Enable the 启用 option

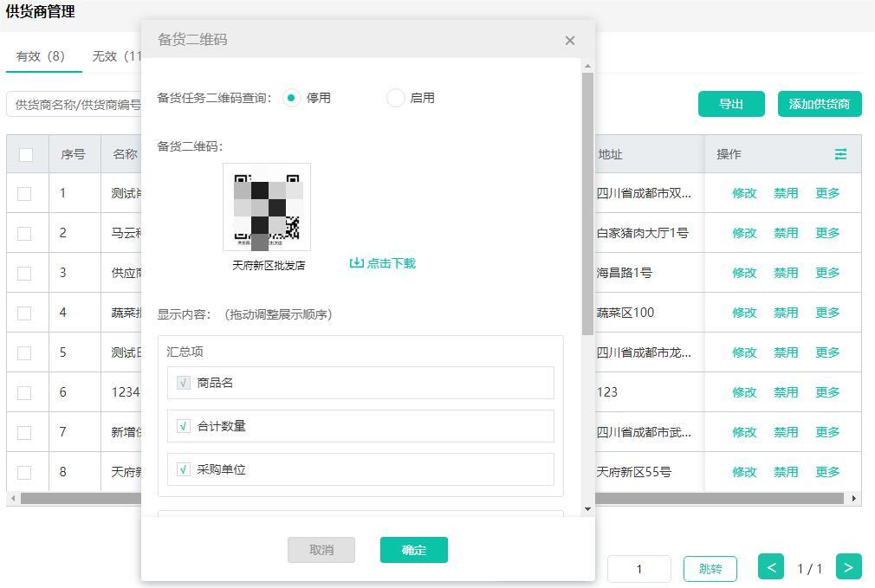pos(395,98)
